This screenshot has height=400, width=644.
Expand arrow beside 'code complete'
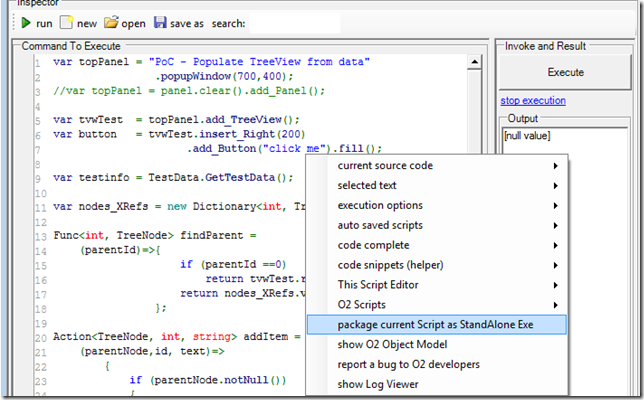pos(555,245)
